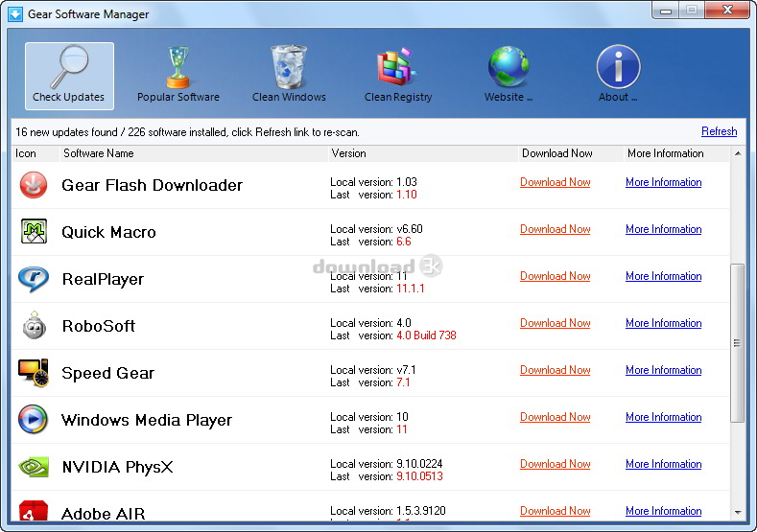Click NVIDIA PhysX 'Local version: 9.10.0224' text
The image size is (757, 532).
(x=387, y=464)
